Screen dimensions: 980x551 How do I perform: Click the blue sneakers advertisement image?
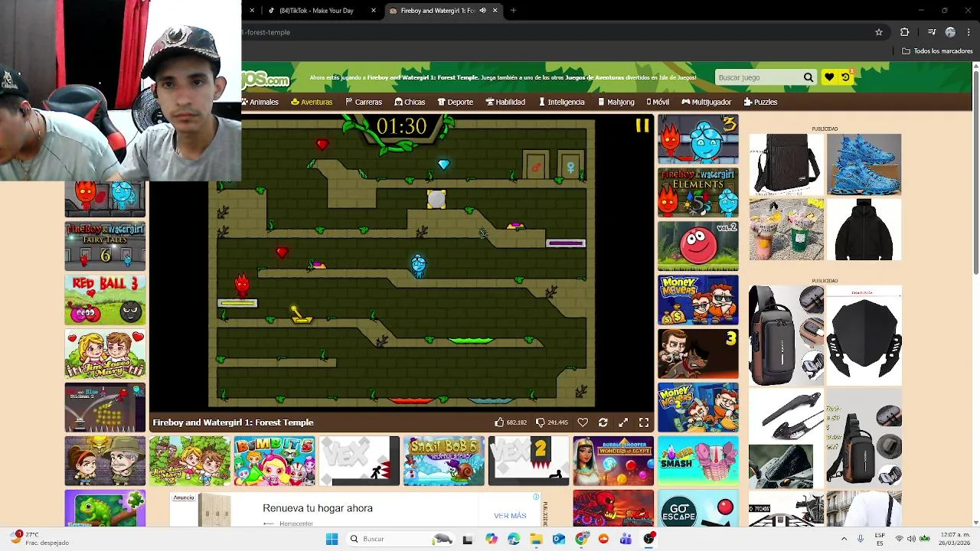tap(864, 165)
